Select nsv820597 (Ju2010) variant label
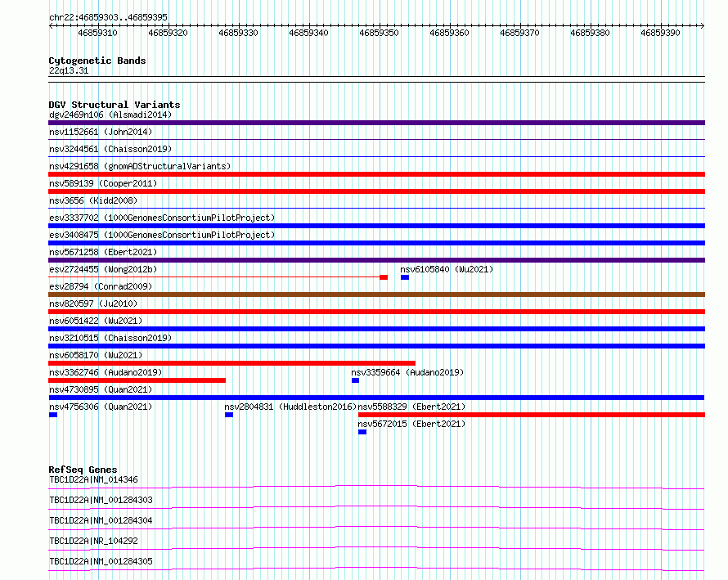Viewport: 728px width, 580px height. pos(93,303)
